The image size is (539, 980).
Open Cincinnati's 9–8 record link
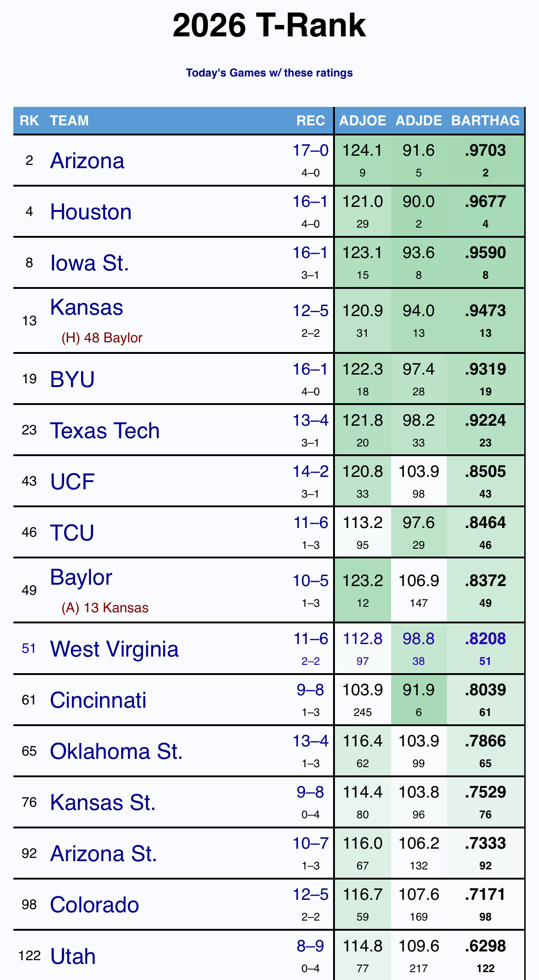coord(310,690)
